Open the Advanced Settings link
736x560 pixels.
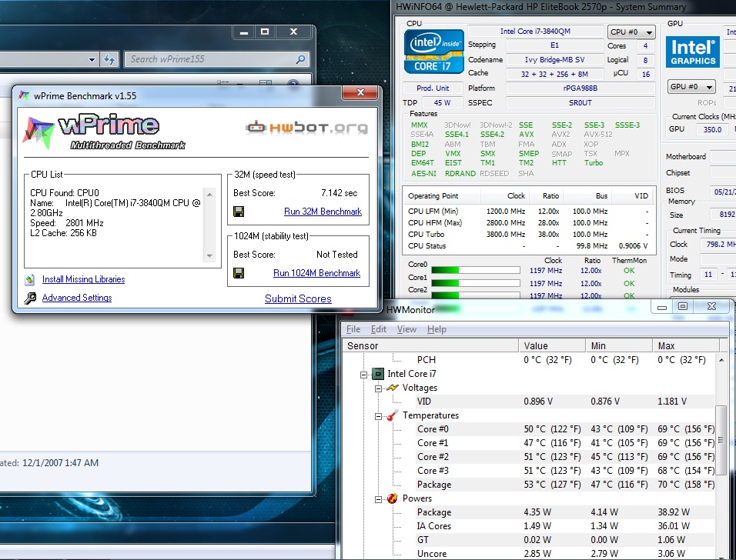(x=77, y=298)
